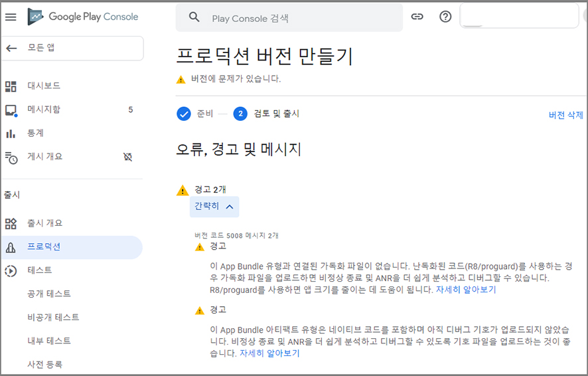
Task: Click the back arrow beside 모든 앱
Action: click(x=11, y=48)
